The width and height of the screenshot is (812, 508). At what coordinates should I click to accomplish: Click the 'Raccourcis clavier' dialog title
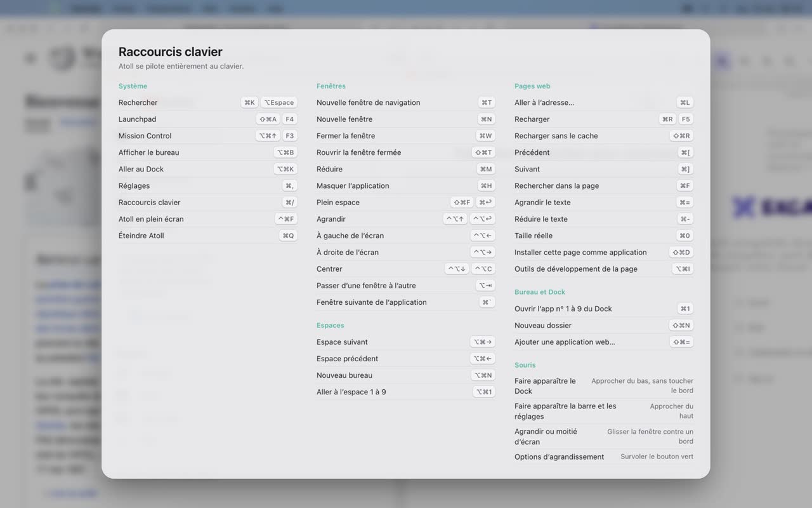tap(170, 51)
